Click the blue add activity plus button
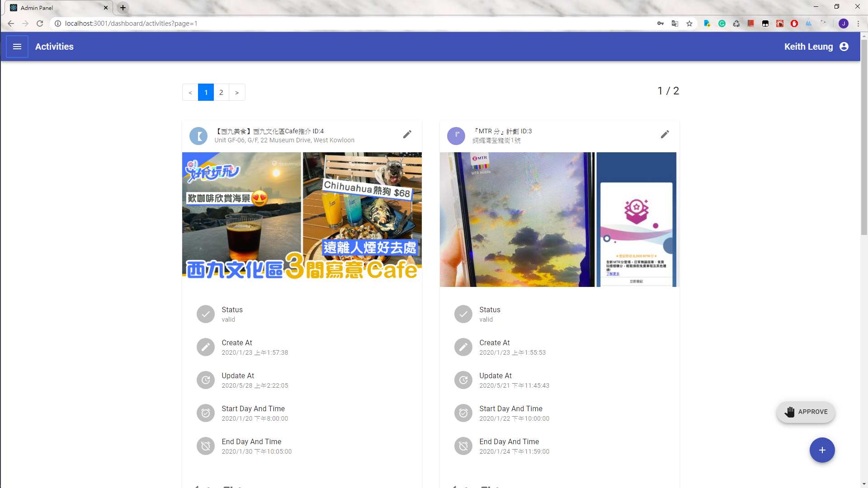 (x=822, y=450)
